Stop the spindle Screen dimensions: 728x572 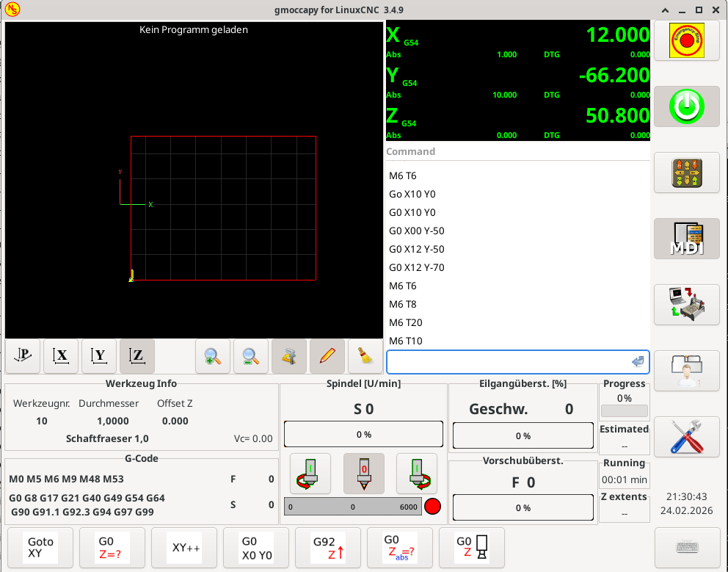click(x=363, y=474)
